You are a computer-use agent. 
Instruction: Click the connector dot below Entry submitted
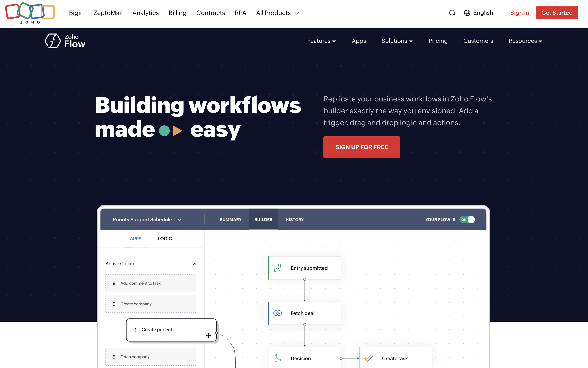[x=305, y=279]
